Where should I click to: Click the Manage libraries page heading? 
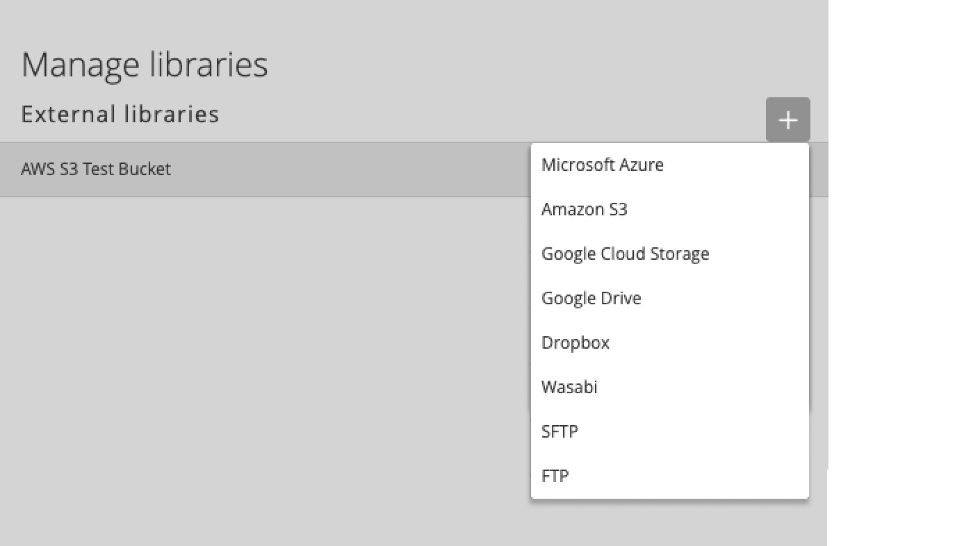[145, 64]
